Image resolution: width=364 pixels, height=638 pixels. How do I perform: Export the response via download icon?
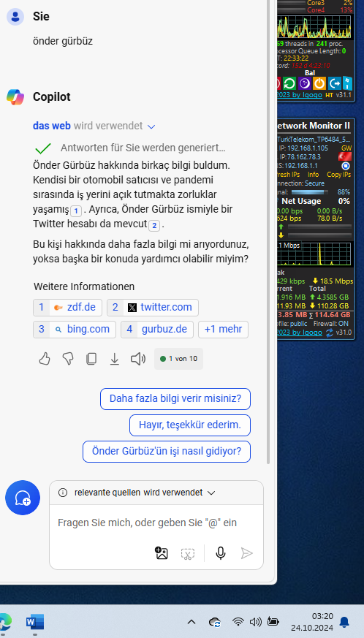point(115,359)
